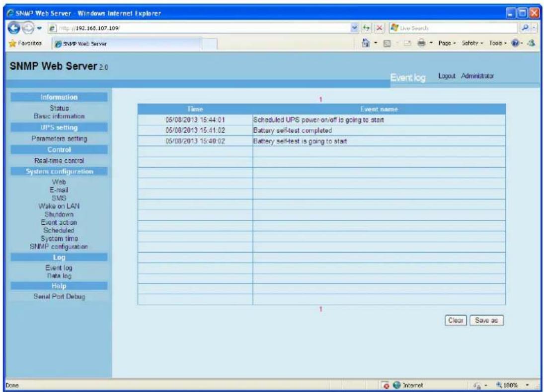Viewport: 544px width, 392px height.
Task: Open the Event action link
Action: pos(59,222)
